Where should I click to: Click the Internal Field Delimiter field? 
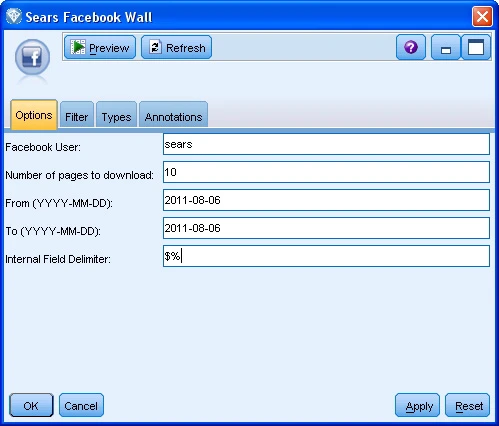(326, 256)
